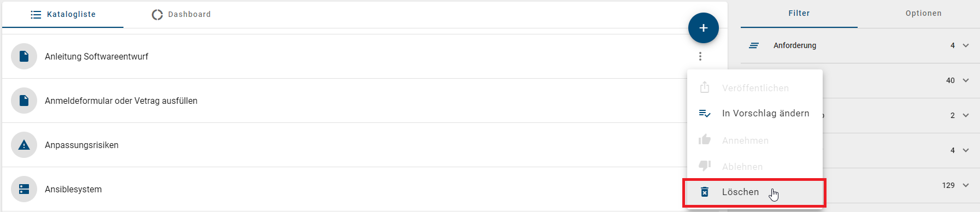Click the warning triangle icon for Anpassungsrisiken
This screenshot has width=980, height=212.
[x=24, y=145]
